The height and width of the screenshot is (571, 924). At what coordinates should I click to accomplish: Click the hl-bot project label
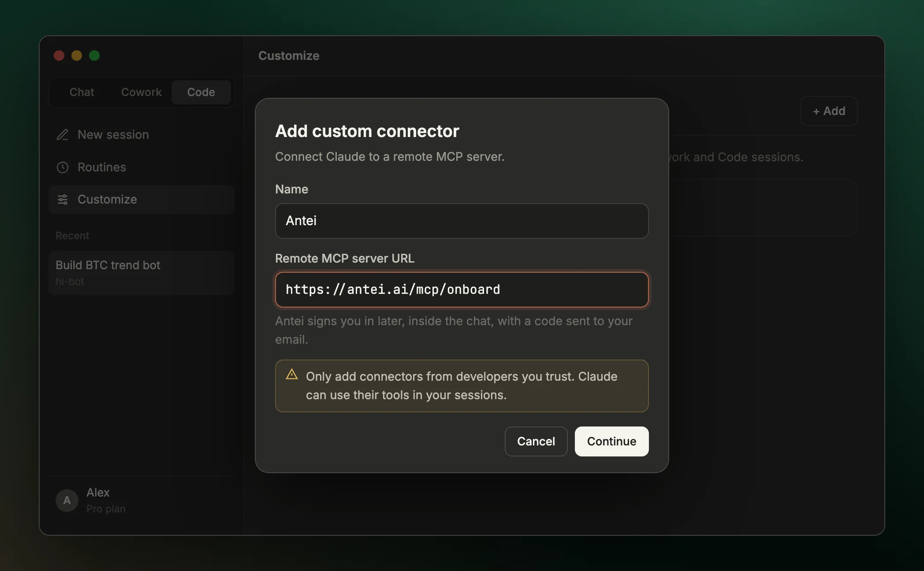pos(70,282)
